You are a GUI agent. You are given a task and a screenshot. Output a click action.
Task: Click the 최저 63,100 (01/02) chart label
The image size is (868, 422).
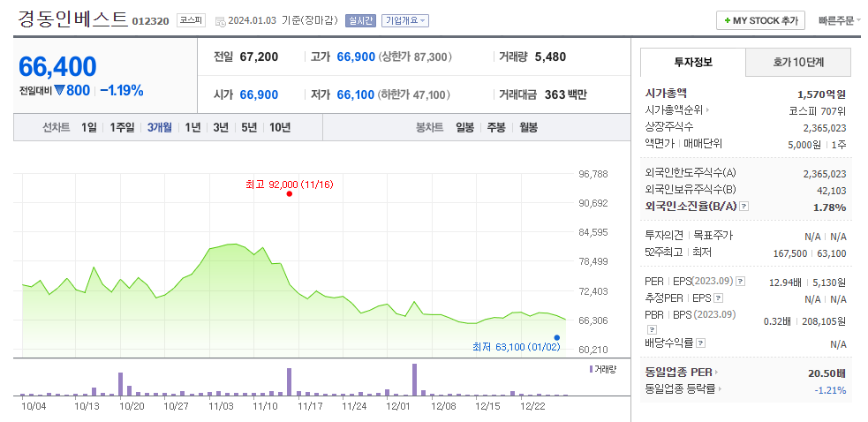[x=517, y=347]
